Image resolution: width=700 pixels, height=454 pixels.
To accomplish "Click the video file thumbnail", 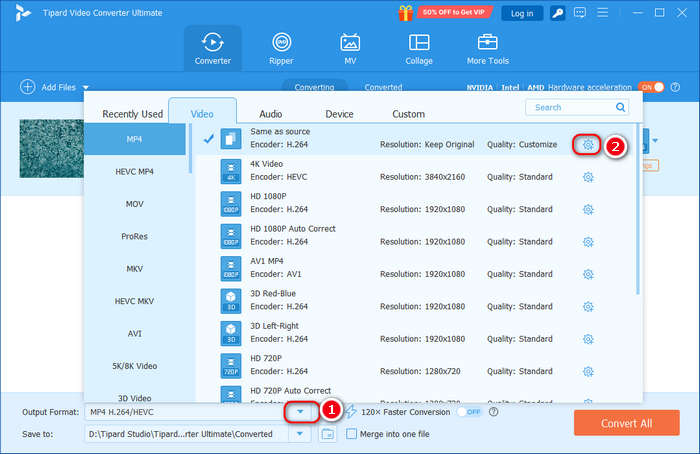I will click(x=51, y=148).
